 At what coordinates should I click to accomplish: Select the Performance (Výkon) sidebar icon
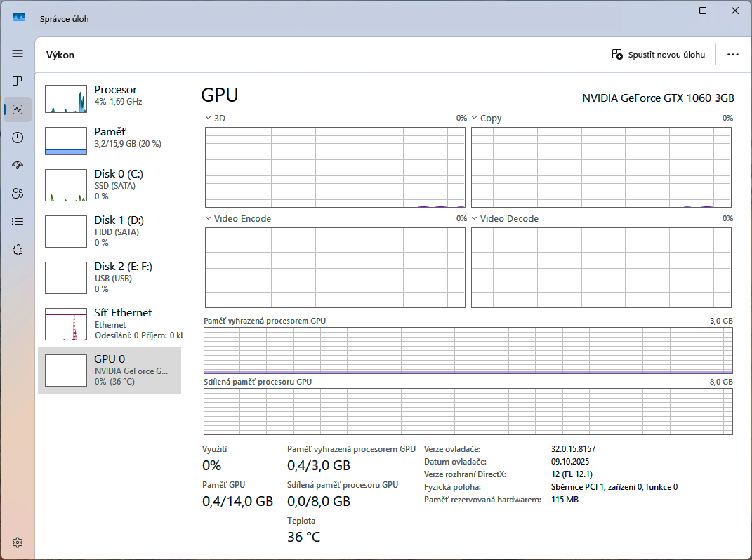(x=18, y=109)
